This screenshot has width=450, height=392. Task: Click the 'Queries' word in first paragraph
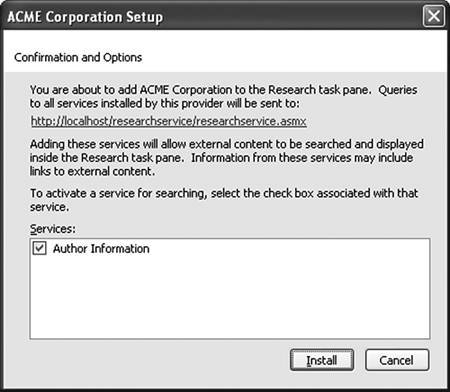398,90
